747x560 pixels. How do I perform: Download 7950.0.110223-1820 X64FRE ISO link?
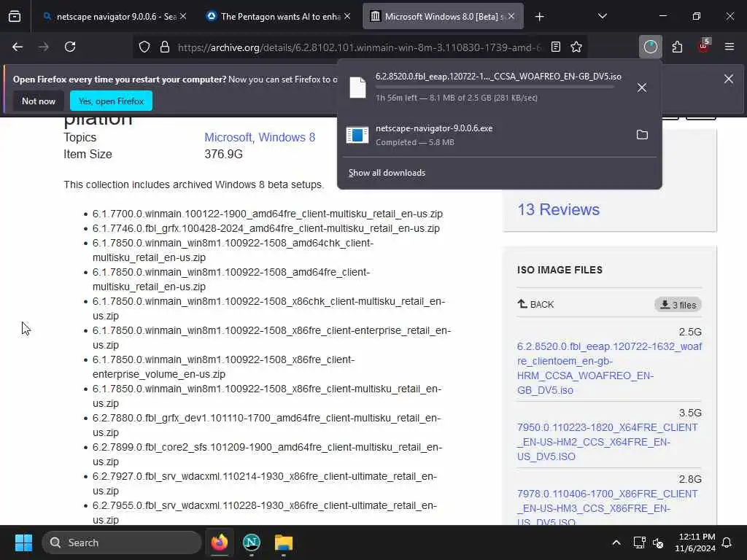(607, 442)
